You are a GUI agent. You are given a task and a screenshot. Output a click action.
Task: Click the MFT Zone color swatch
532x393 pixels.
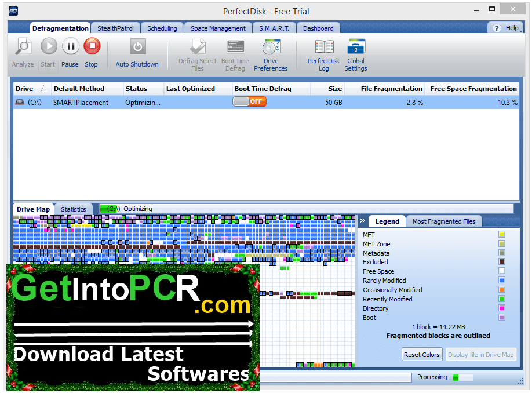(x=502, y=243)
